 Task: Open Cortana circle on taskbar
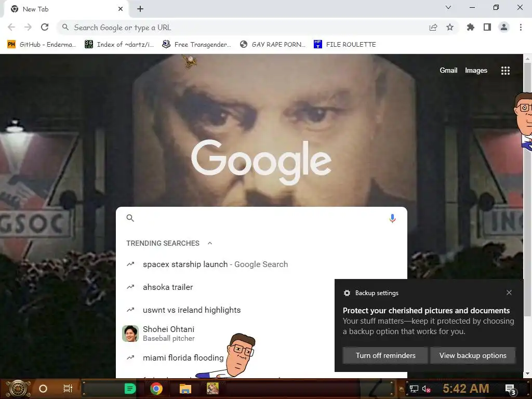coord(43,389)
